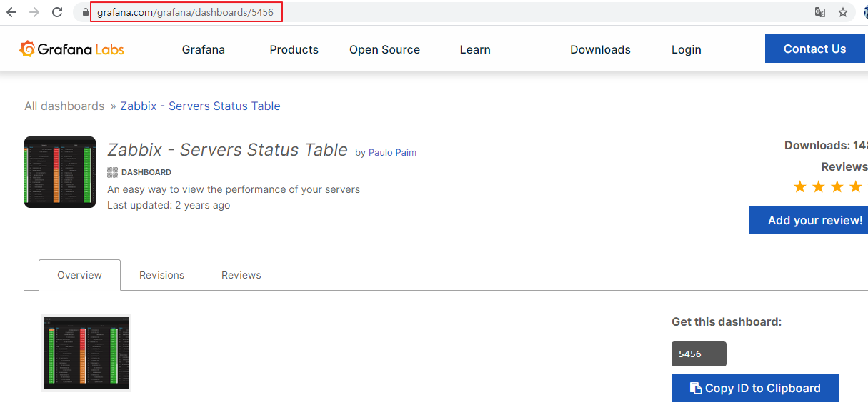
Task: Click the dashboard grid icon beside DASHBOARD label
Action: pos(112,172)
